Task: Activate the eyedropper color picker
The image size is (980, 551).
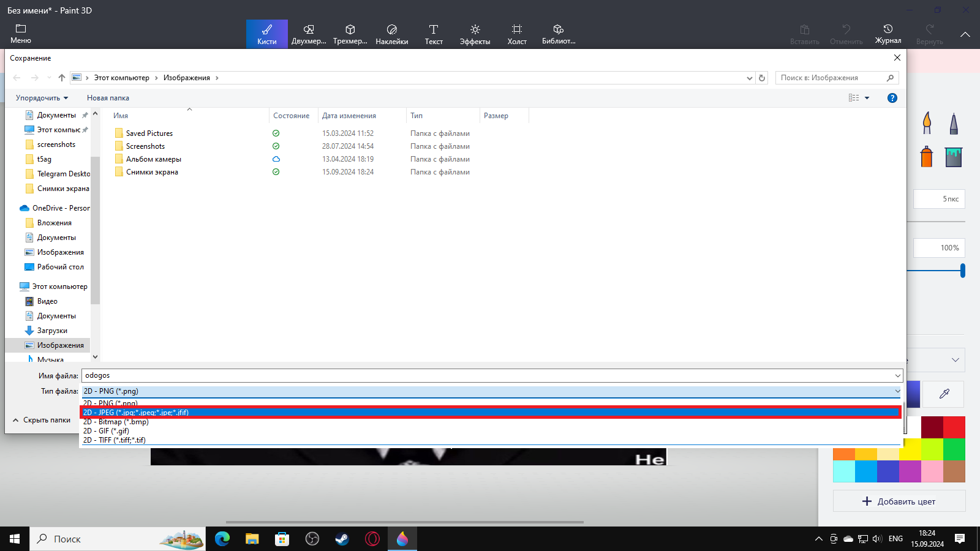Action: (x=944, y=394)
